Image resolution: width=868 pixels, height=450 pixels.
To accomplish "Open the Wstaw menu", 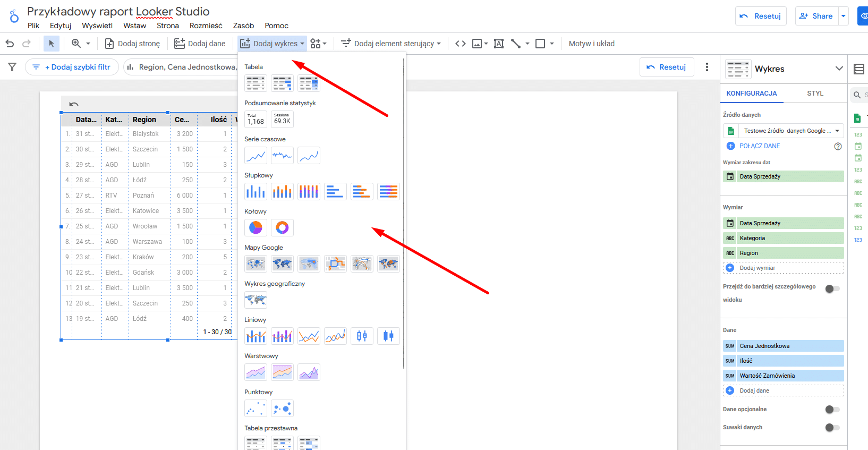I will (135, 26).
